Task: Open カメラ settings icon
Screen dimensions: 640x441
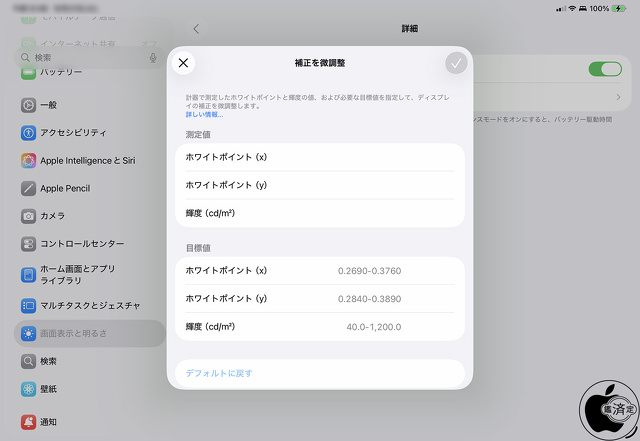Action: (x=28, y=216)
